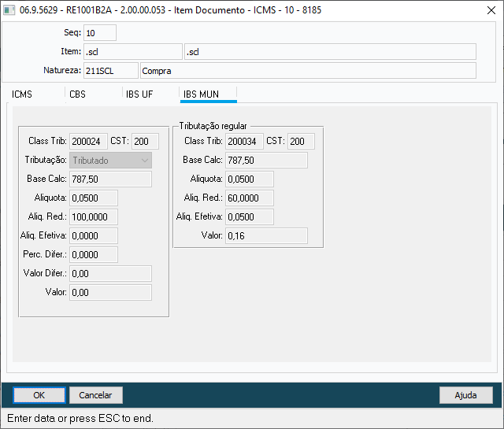Click the Natureza code field 211SCL

pos(111,71)
